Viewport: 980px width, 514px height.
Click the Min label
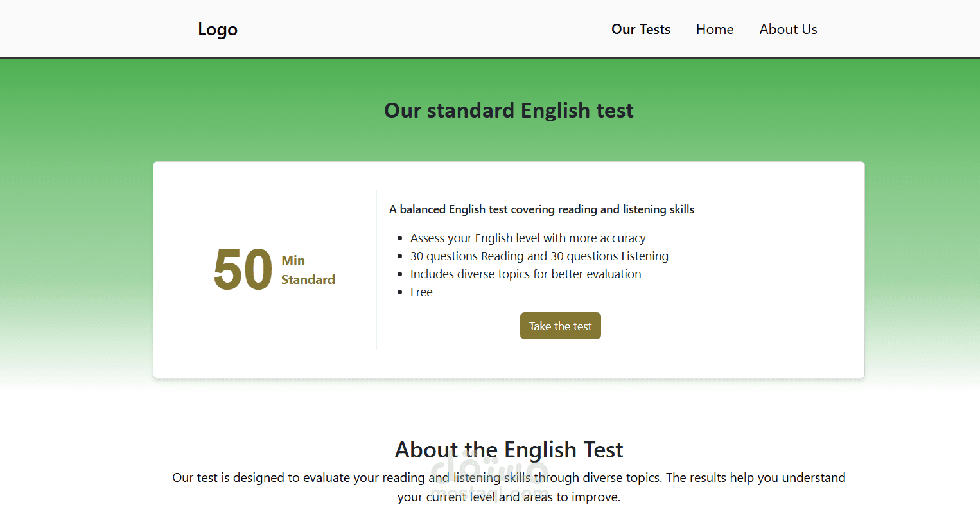click(293, 260)
